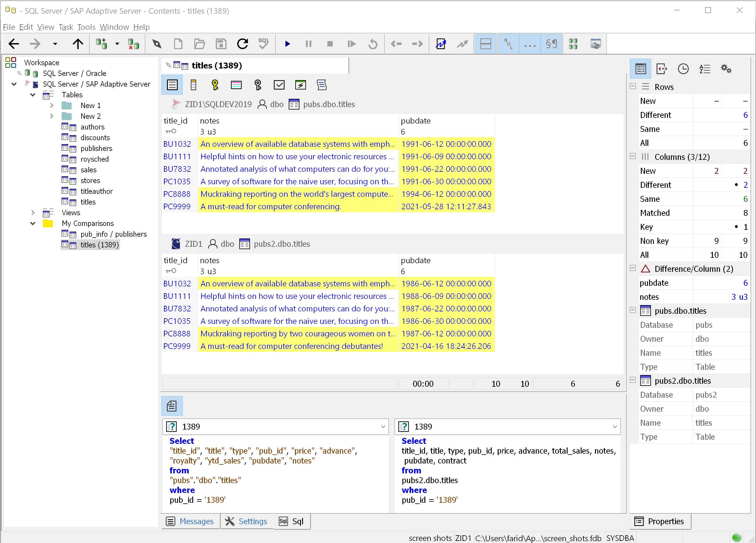The width and height of the screenshot is (756, 543).
Task: Click the checkmark box icon
Action: point(279,85)
